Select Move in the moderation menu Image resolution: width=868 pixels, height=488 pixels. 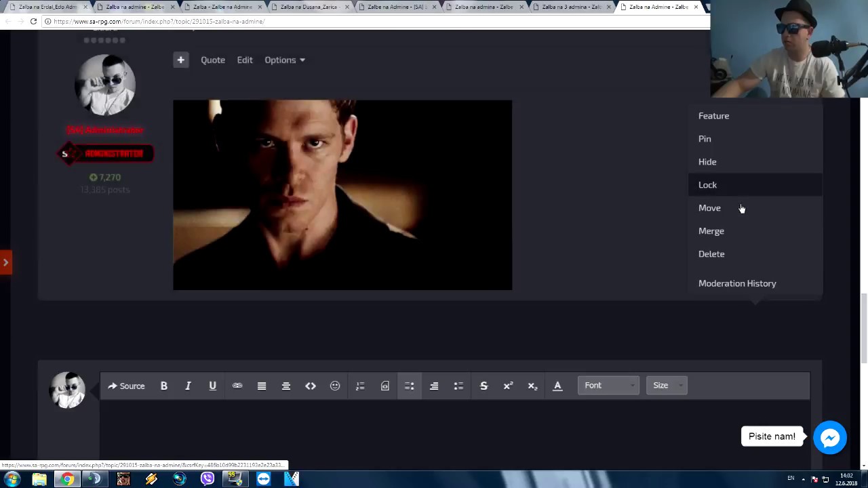click(x=755, y=208)
